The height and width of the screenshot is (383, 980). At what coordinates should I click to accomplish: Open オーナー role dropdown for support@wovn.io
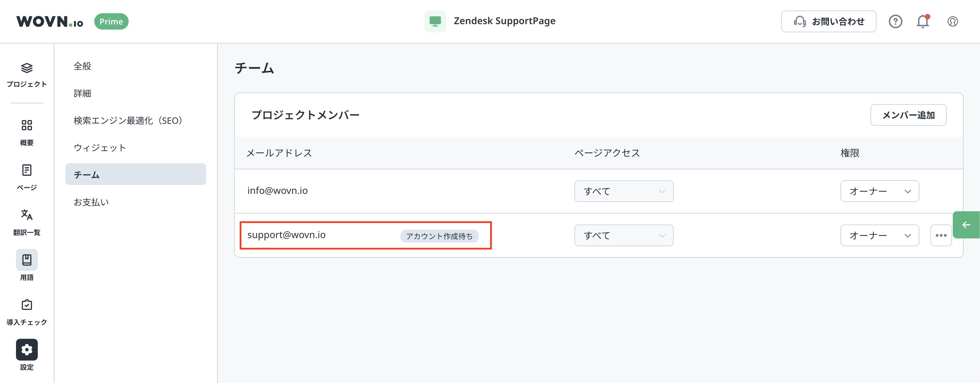point(880,235)
